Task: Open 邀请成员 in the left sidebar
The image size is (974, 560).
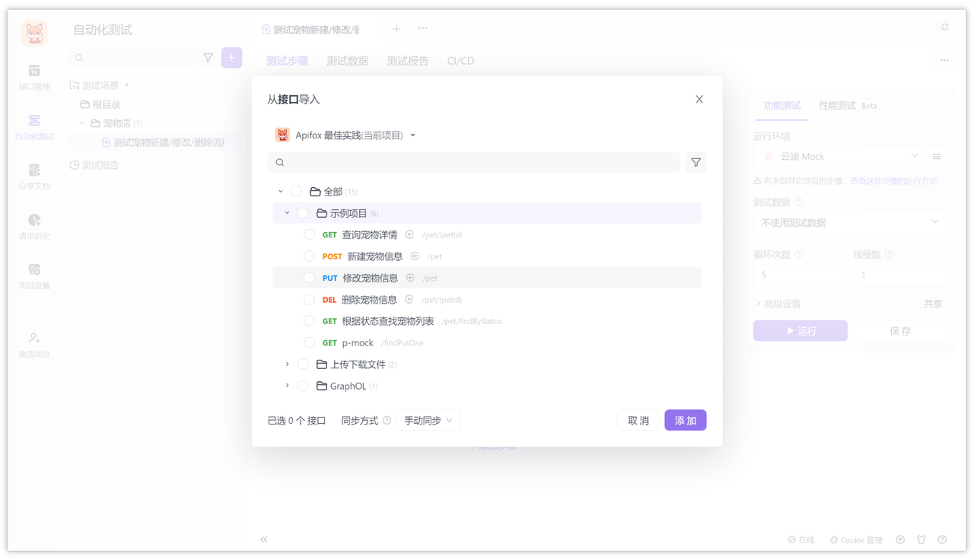Action: click(x=34, y=345)
